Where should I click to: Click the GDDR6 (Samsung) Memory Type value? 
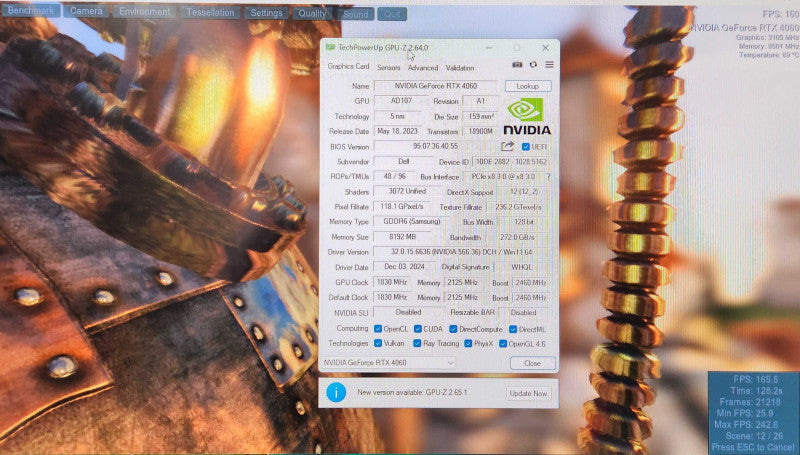coord(412,221)
